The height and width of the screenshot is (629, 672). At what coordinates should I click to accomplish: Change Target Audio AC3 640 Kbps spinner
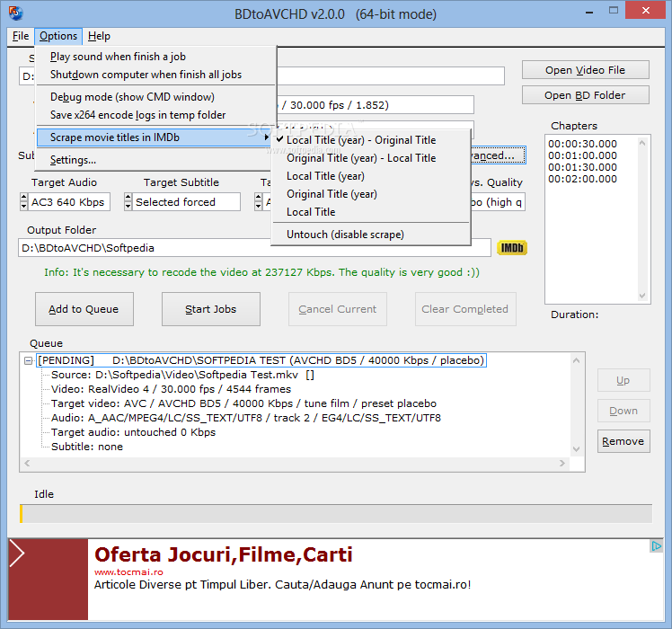(x=24, y=202)
